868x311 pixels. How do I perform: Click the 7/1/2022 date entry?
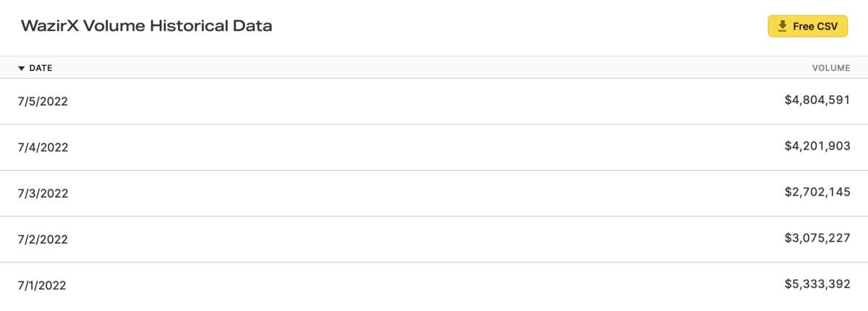pyautogui.click(x=42, y=286)
